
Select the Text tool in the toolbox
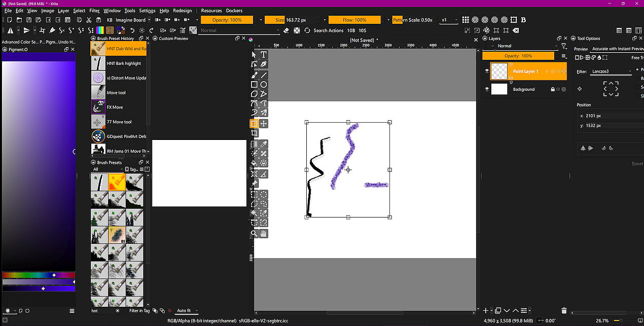[264, 55]
